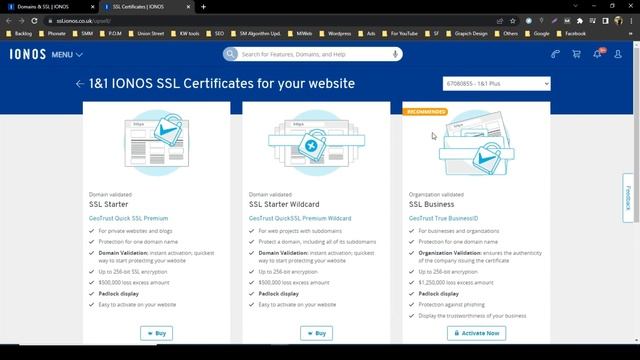Click the address bar URL
Image resolution: width=640 pixels, height=360 pixels.
point(84,21)
